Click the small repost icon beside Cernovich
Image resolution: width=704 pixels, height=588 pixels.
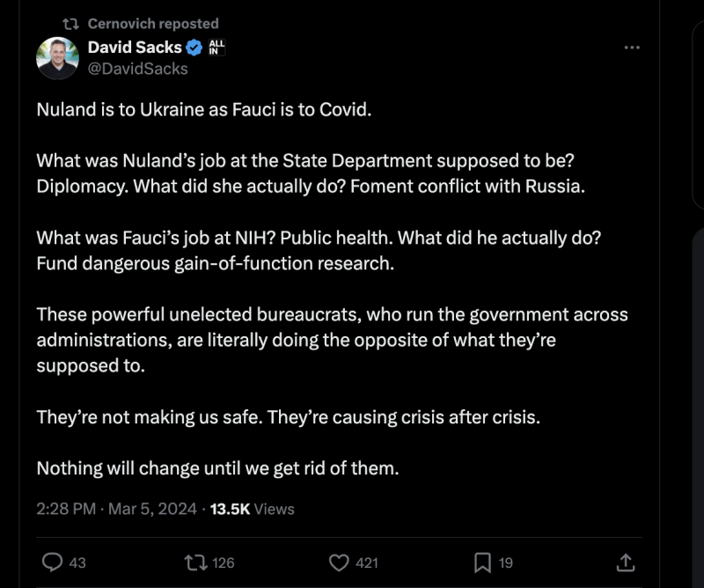71,24
